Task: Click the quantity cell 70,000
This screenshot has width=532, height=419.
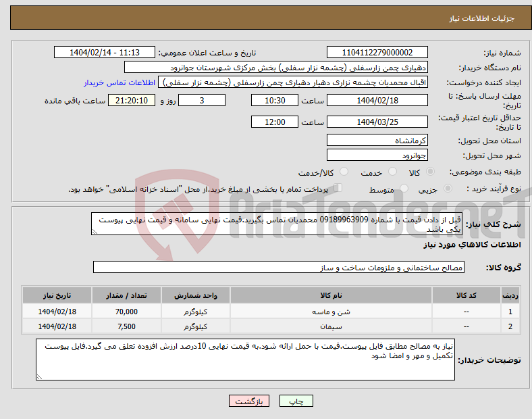Action: point(126,312)
